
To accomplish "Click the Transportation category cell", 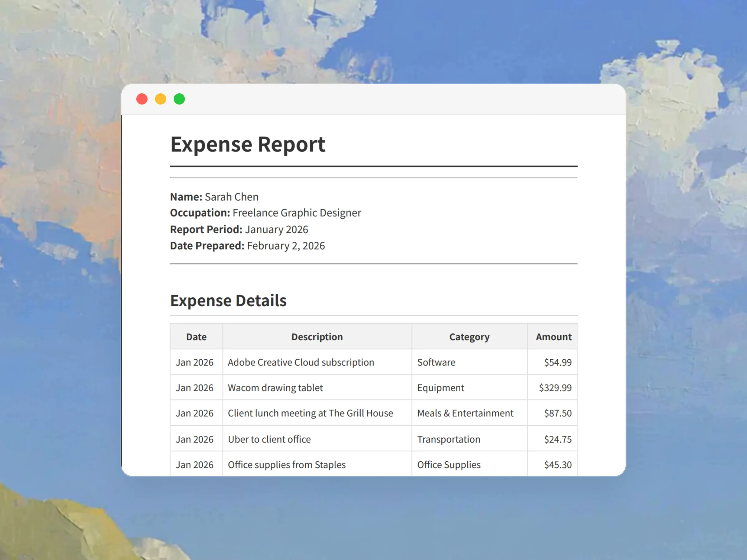I will pyautogui.click(x=449, y=439).
